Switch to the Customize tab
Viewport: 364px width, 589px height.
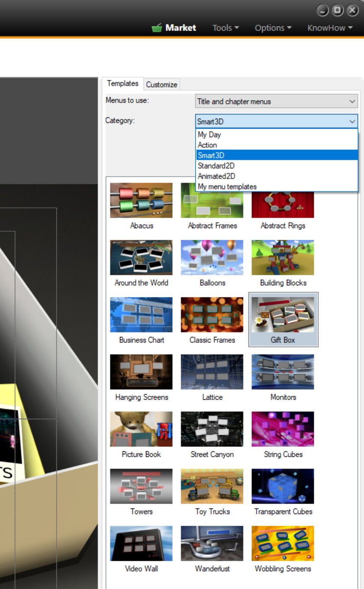point(161,84)
